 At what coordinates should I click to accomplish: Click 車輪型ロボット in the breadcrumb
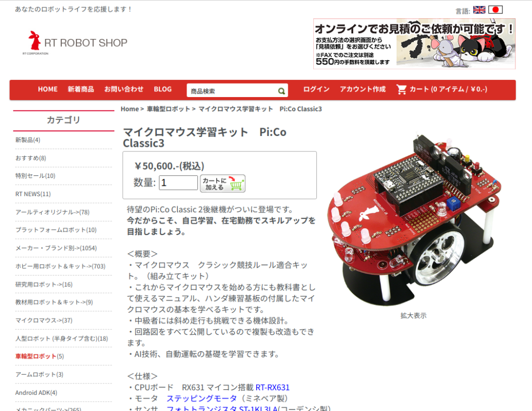(x=168, y=109)
